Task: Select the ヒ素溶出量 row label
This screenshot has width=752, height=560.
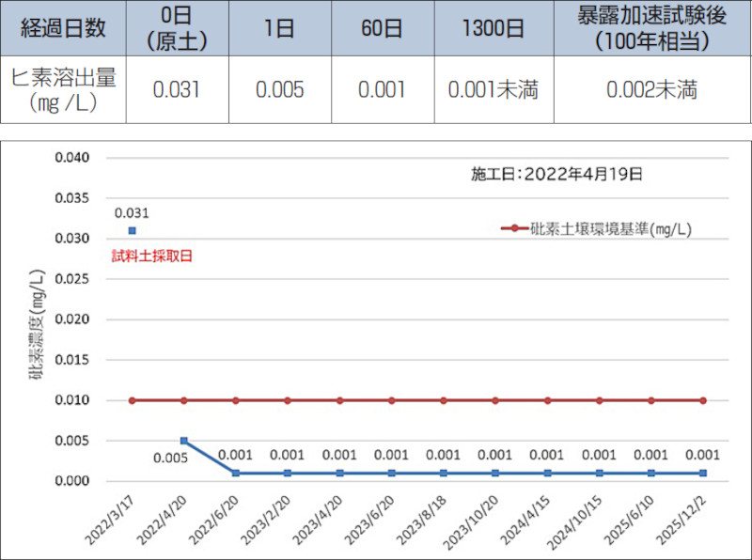Action: (62, 89)
